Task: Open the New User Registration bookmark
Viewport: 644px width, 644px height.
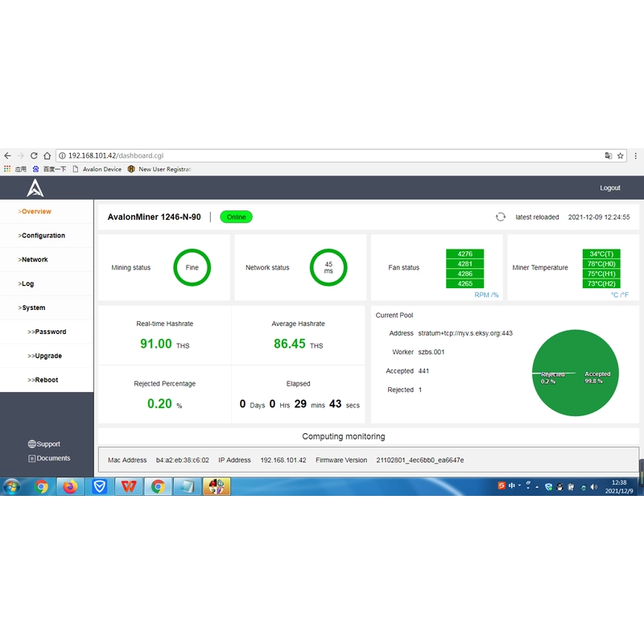Action: tap(159, 169)
